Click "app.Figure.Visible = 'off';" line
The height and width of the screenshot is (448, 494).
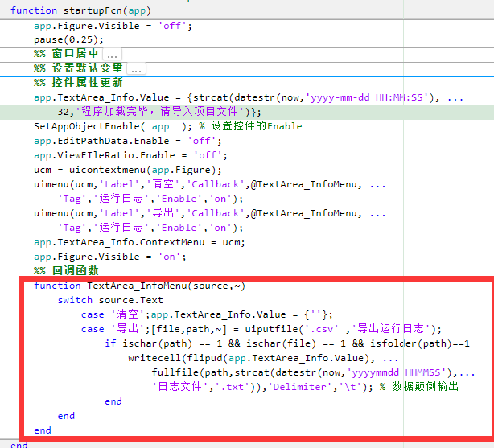pyautogui.click(x=113, y=26)
